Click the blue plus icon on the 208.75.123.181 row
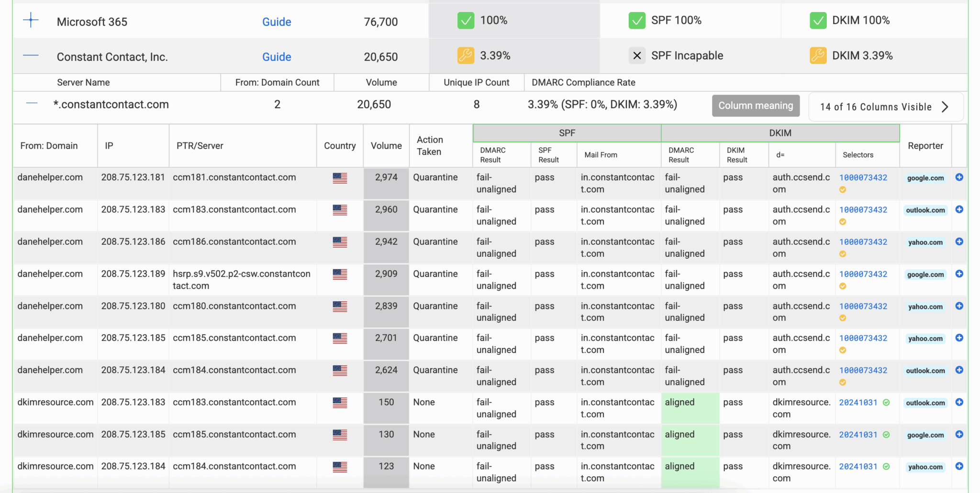 tap(959, 177)
